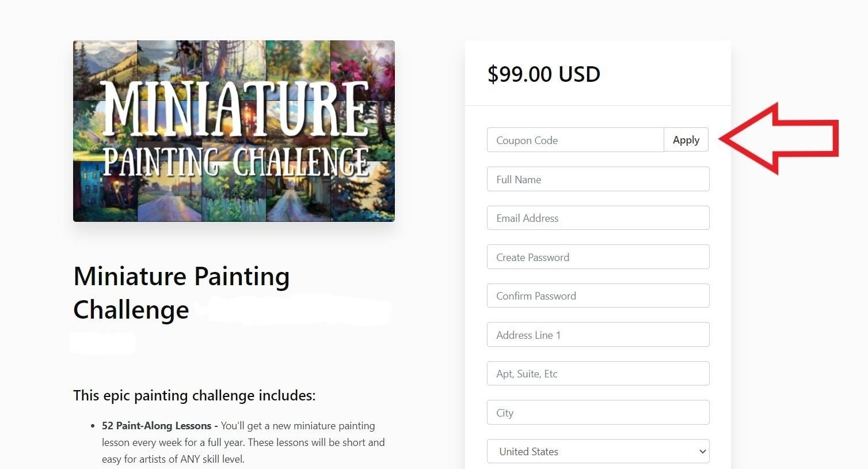Click the "This epic painting challenge includes" subheading
This screenshot has height=469, width=868.
[194, 395]
